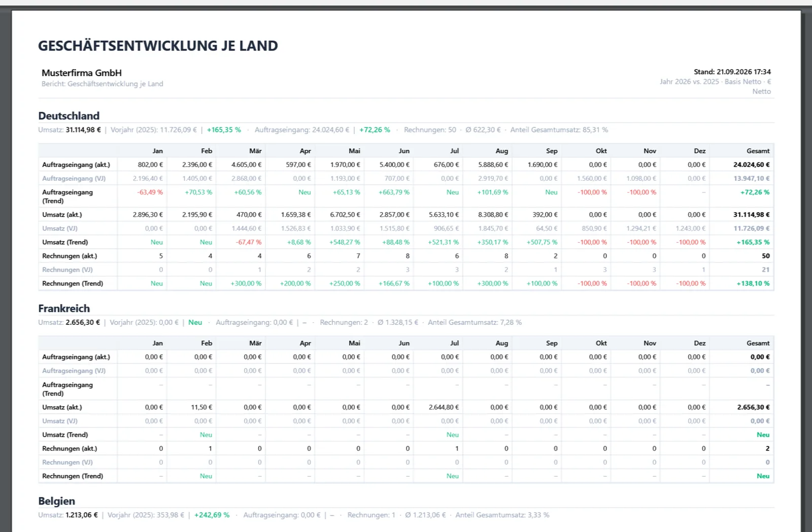This screenshot has width=812, height=532.
Task: Click the 'Rechnungen (Trend)' row label in the Frankreich table
Action: pyautogui.click(x=73, y=476)
